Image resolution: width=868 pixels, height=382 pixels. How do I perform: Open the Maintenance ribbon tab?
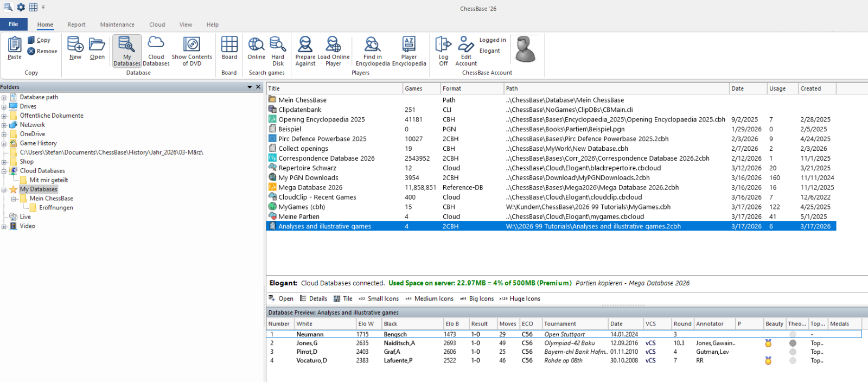tap(117, 24)
